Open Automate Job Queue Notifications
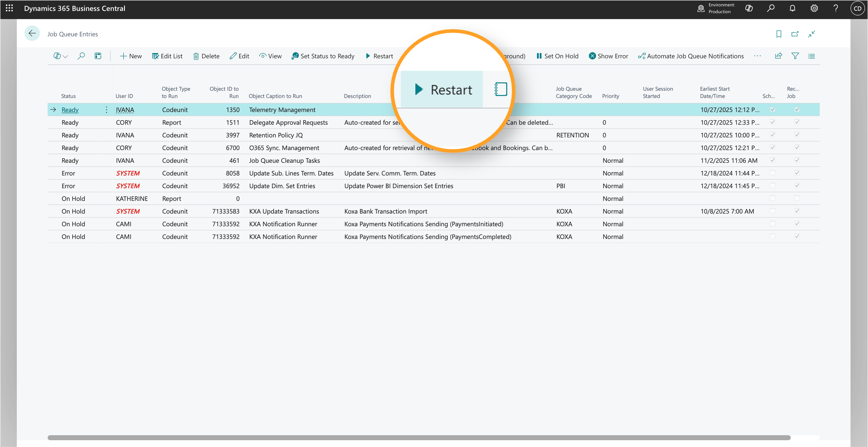This screenshot has width=868, height=447. click(691, 56)
